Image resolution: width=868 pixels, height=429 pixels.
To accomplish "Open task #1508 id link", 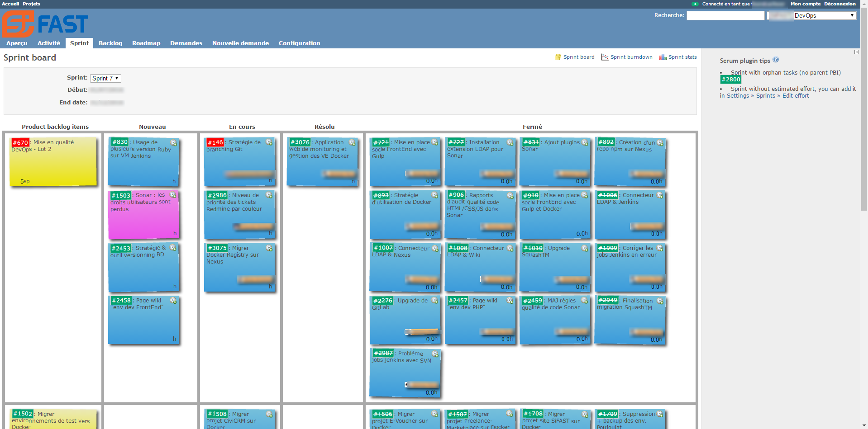I will pyautogui.click(x=217, y=414).
